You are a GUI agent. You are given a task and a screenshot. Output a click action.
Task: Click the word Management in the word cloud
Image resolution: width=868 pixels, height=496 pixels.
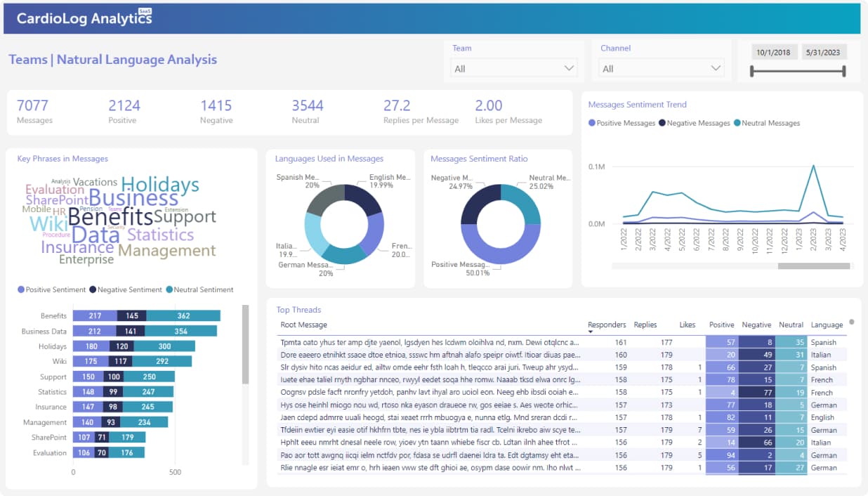tap(167, 250)
